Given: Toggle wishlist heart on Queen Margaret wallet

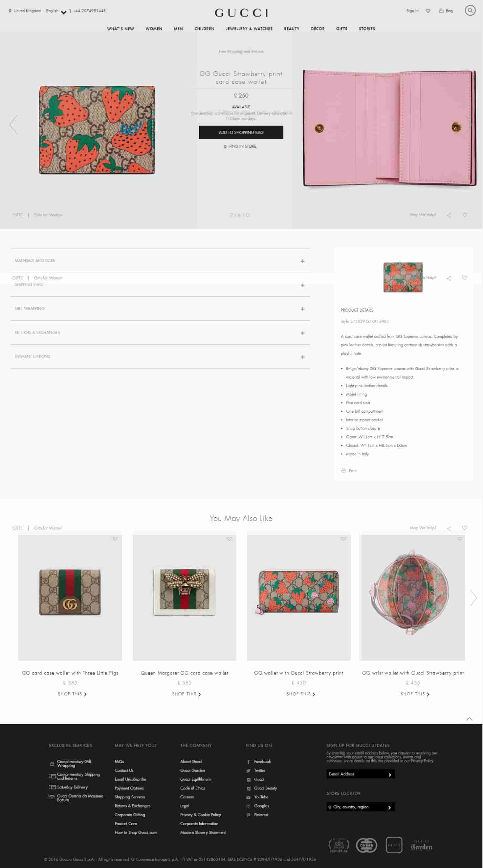Looking at the screenshot, I should pos(229,539).
